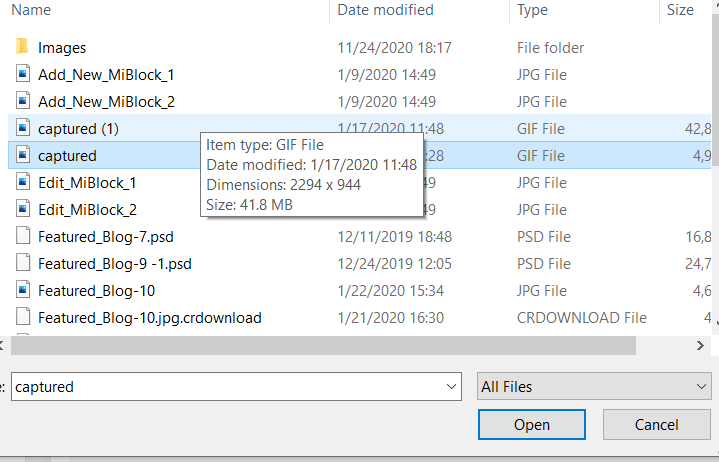The width and height of the screenshot is (719, 462).
Task: Open the All Files type dropdown
Action: coord(594,387)
